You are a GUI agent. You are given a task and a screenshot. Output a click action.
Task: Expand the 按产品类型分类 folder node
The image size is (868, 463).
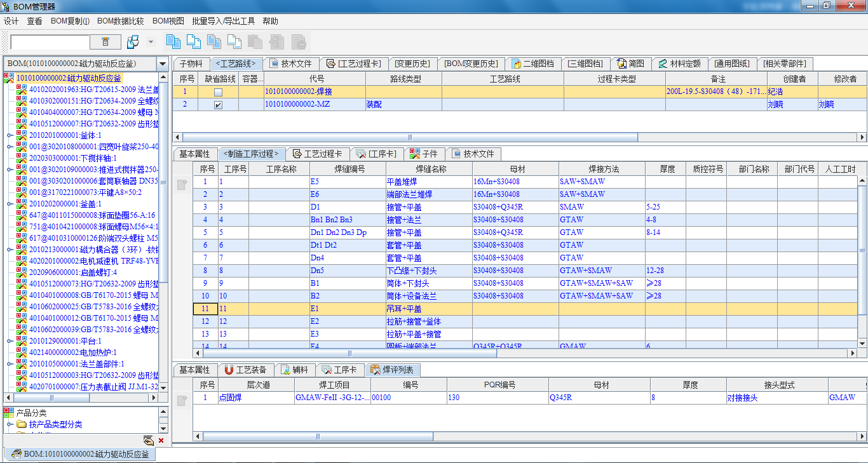[10, 424]
